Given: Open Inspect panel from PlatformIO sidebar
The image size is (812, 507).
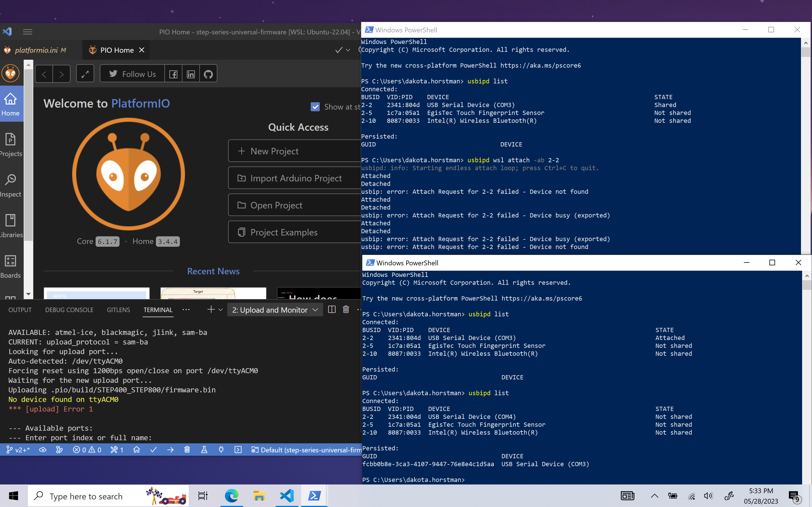Looking at the screenshot, I should [x=11, y=185].
